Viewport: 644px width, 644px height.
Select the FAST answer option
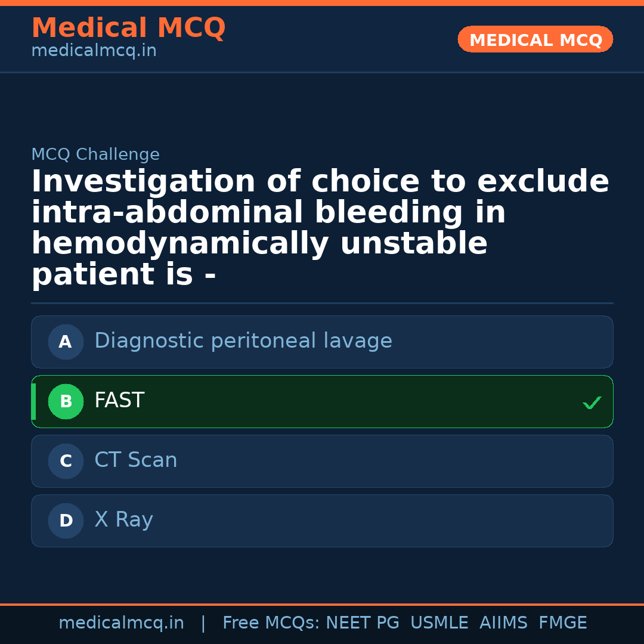pyautogui.click(x=119, y=401)
